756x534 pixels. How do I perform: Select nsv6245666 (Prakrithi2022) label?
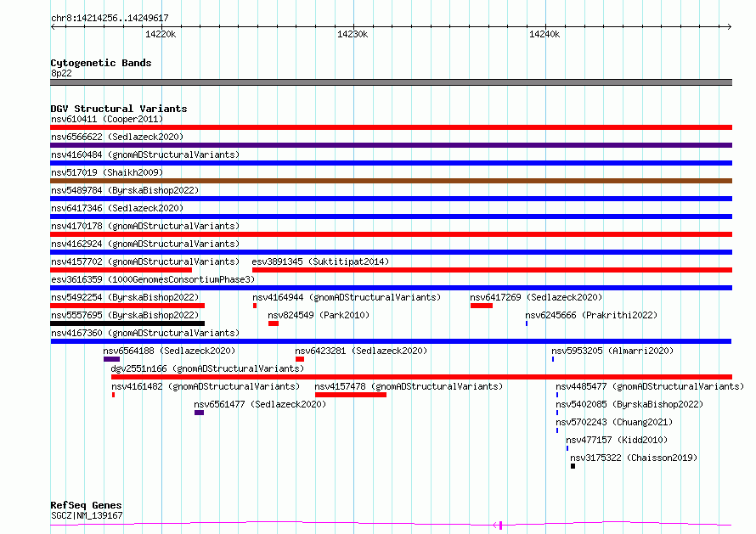tap(591, 315)
